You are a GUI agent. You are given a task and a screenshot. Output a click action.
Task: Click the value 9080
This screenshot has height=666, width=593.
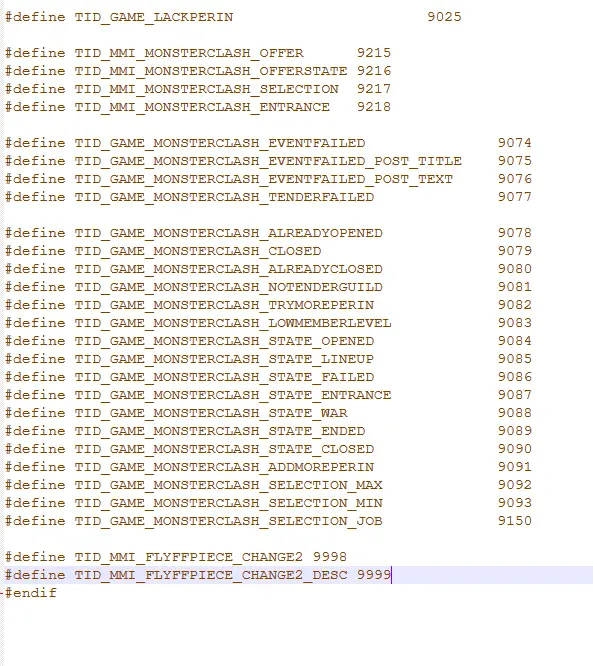(515, 269)
